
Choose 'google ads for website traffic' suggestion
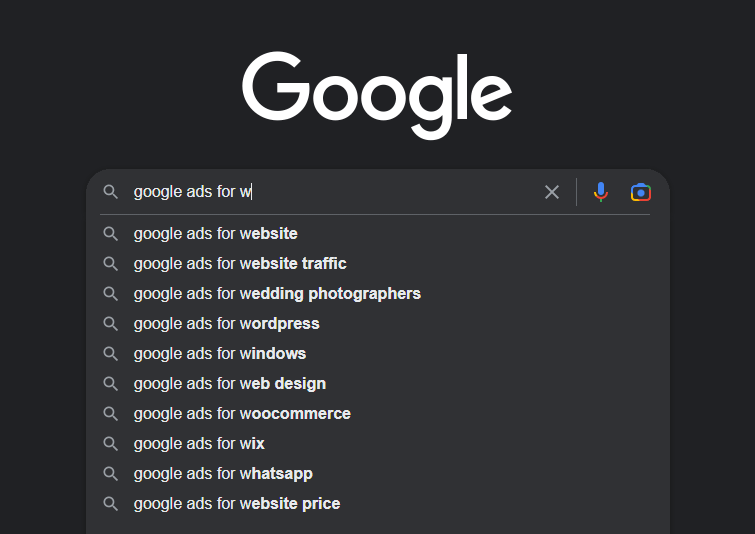coord(240,264)
